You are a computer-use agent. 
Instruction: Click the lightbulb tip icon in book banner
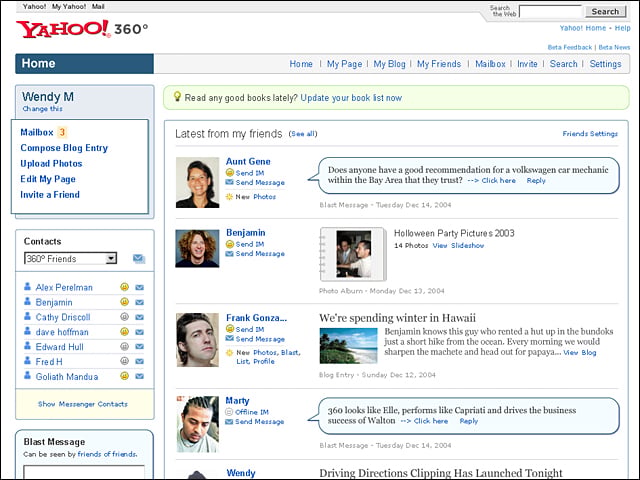coord(177,96)
